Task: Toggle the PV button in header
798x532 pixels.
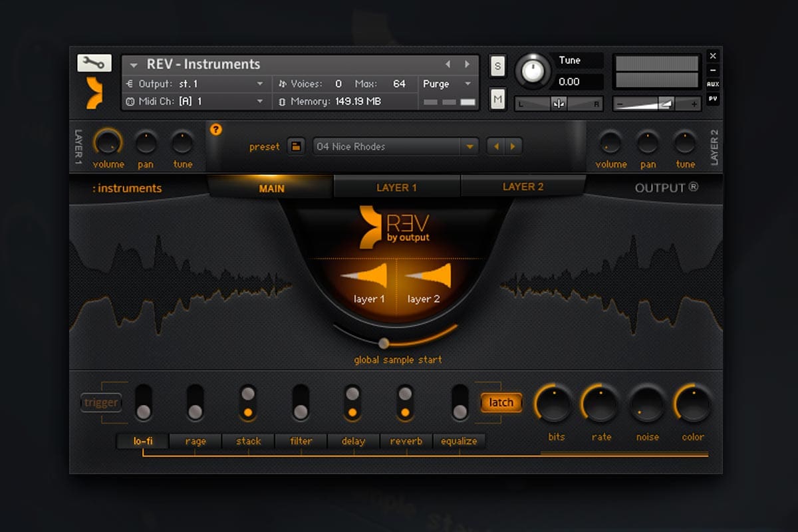Action: (x=713, y=99)
